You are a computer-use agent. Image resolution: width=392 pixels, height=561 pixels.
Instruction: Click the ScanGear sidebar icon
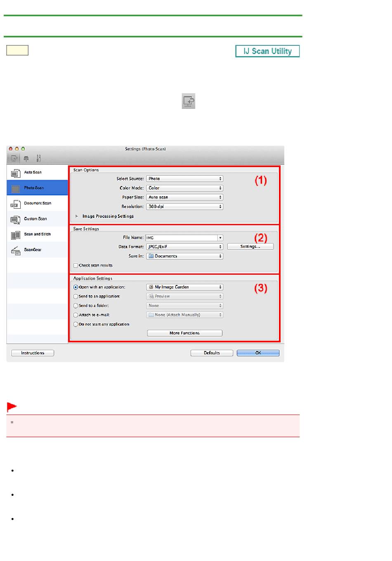[16, 250]
